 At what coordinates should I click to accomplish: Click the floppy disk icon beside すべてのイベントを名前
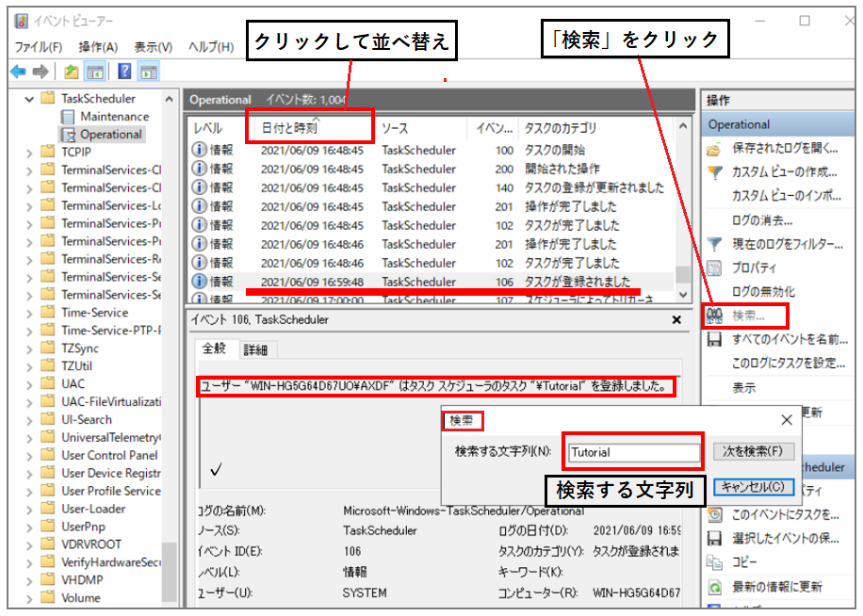click(714, 339)
